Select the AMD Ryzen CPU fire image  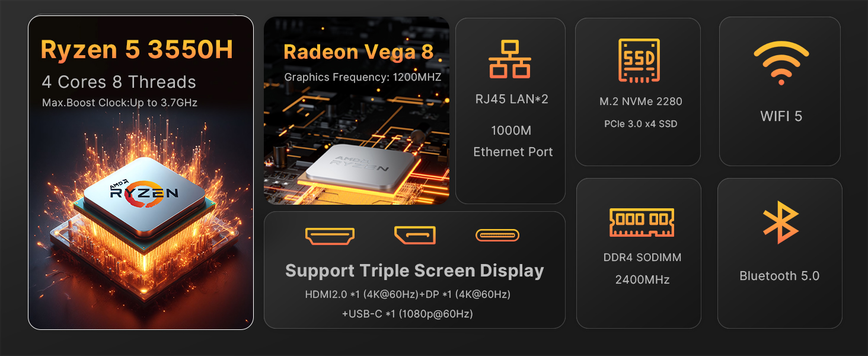click(141, 220)
